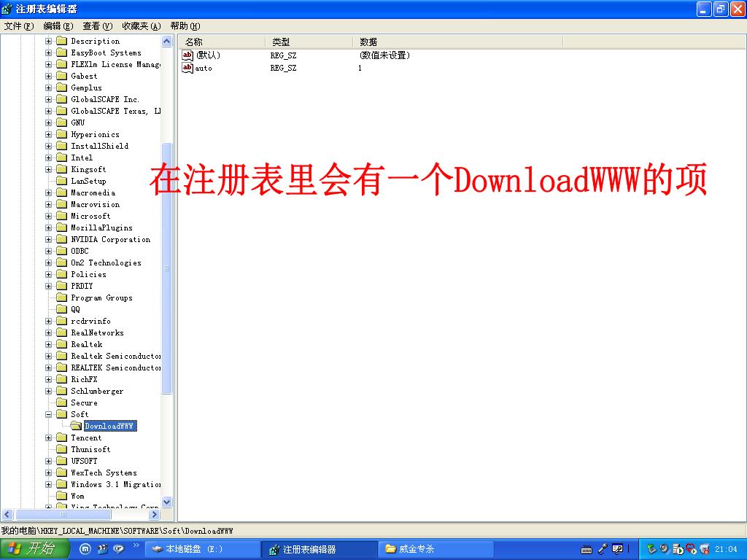Open the 编辑(E) menu
The width and height of the screenshot is (747, 560).
(x=58, y=26)
